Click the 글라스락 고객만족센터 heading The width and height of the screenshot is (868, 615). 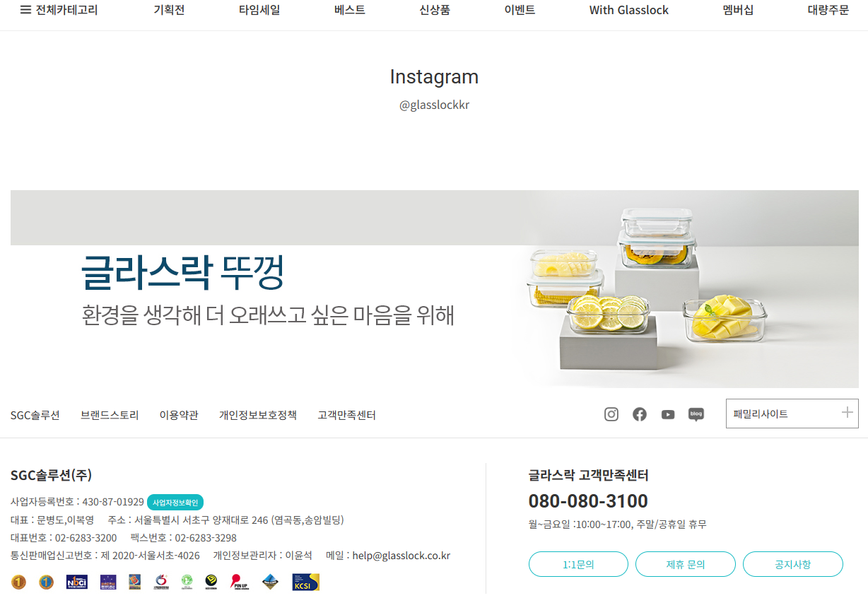pos(588,476)
